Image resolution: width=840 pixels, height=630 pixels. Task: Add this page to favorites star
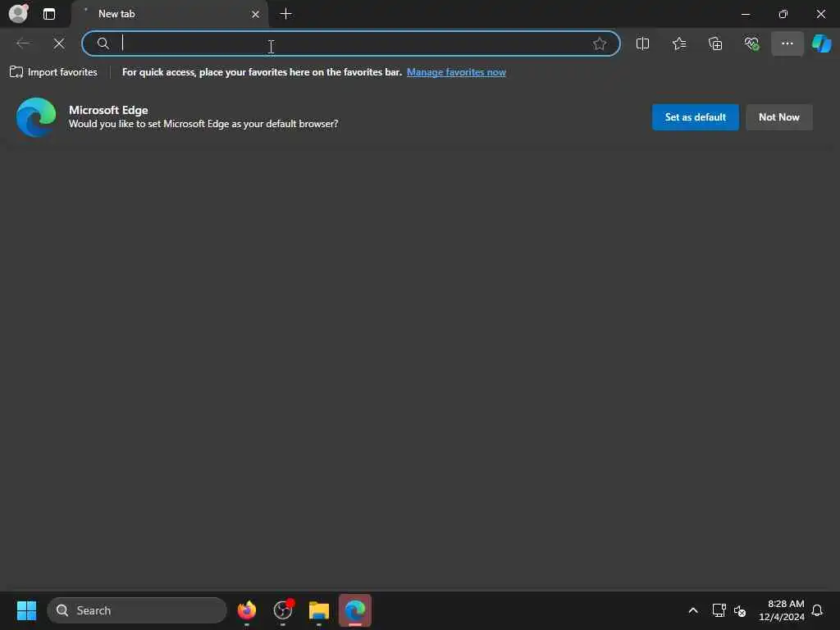(600, 43)
